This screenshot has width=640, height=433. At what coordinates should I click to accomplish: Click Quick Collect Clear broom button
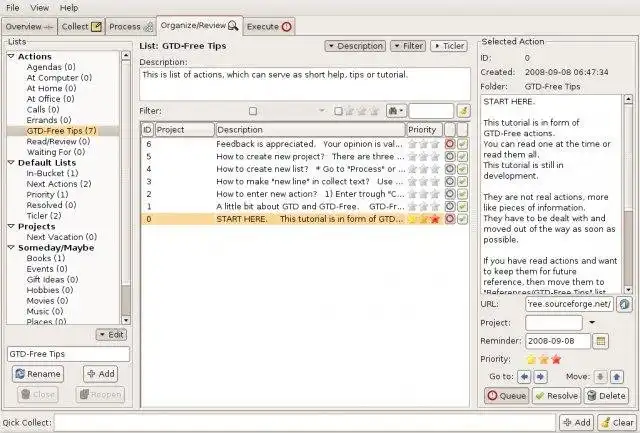[x=618, y=422]
